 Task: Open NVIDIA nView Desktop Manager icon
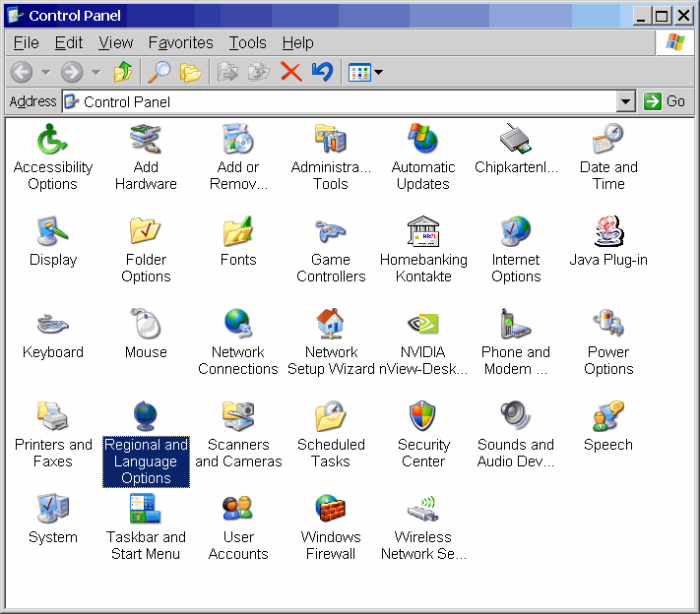[423, 325]
